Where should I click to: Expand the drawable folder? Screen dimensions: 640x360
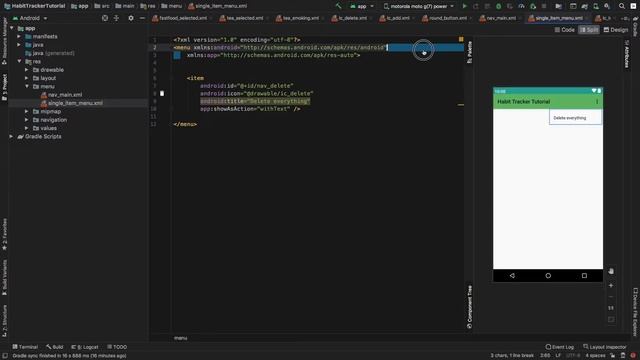(x=27, y=70)
